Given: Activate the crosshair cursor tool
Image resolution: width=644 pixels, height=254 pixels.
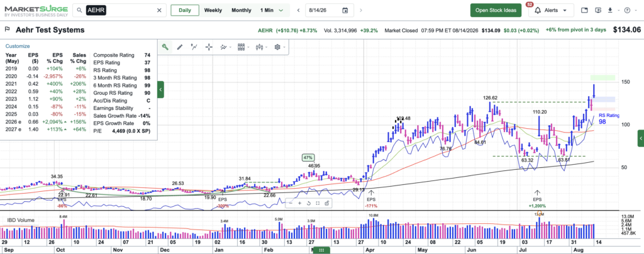Looking at the screenshot, I should 209,47.
